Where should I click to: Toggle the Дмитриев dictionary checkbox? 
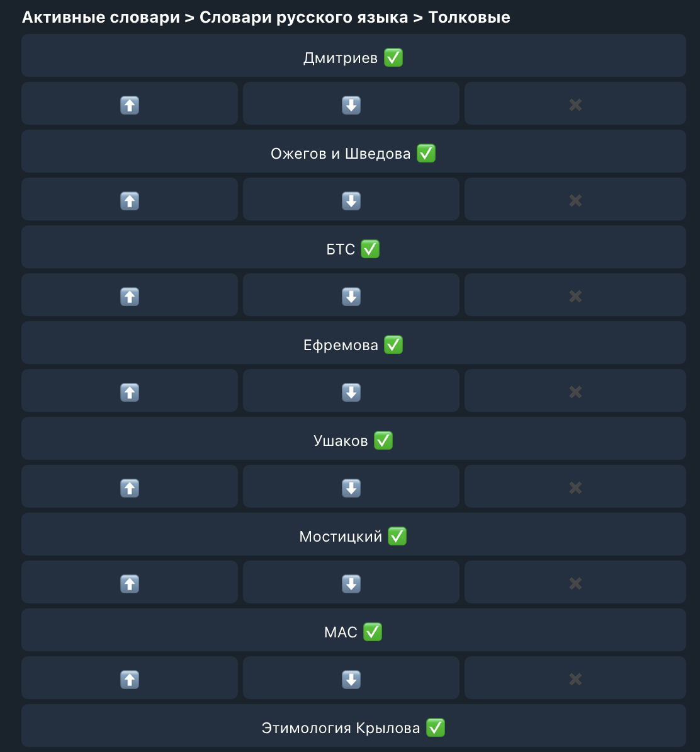coord(353,58)
